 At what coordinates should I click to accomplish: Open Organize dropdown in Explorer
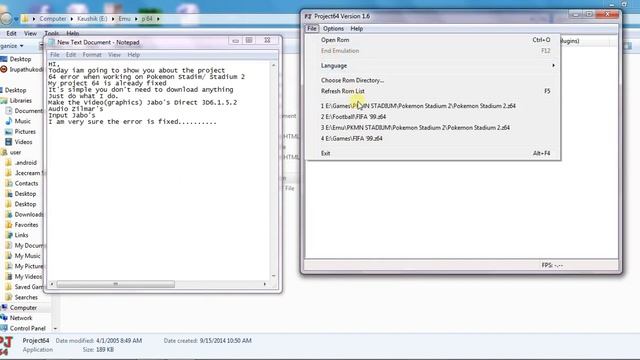(11, 46)
